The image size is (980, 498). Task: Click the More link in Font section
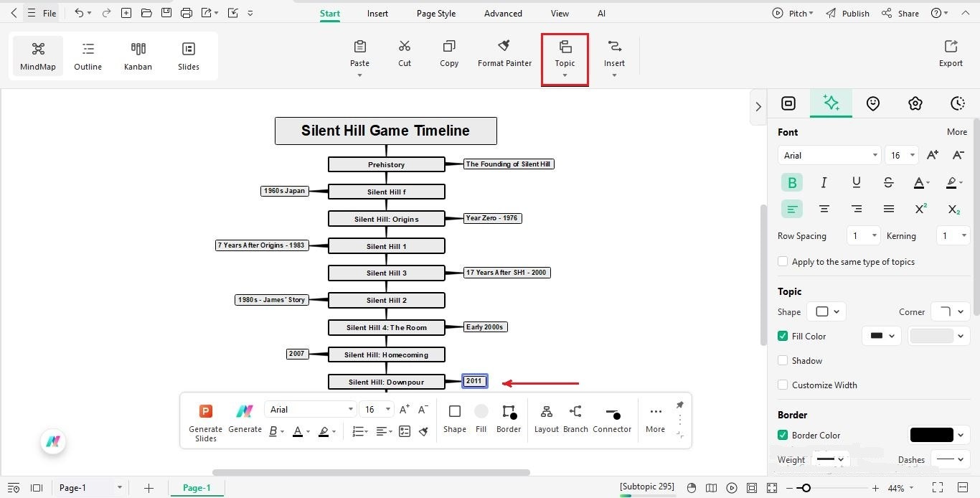[957, 132]
